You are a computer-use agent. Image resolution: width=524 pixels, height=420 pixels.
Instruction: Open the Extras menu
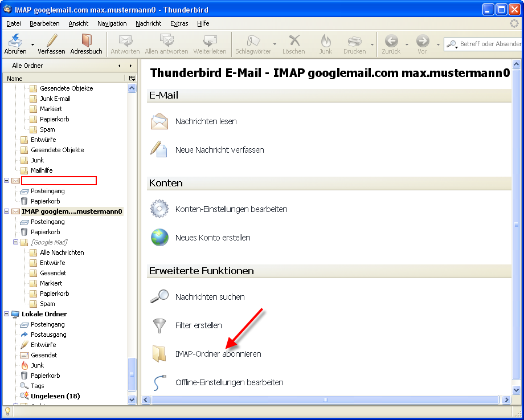pyautogui.click(x=179, y=23)
